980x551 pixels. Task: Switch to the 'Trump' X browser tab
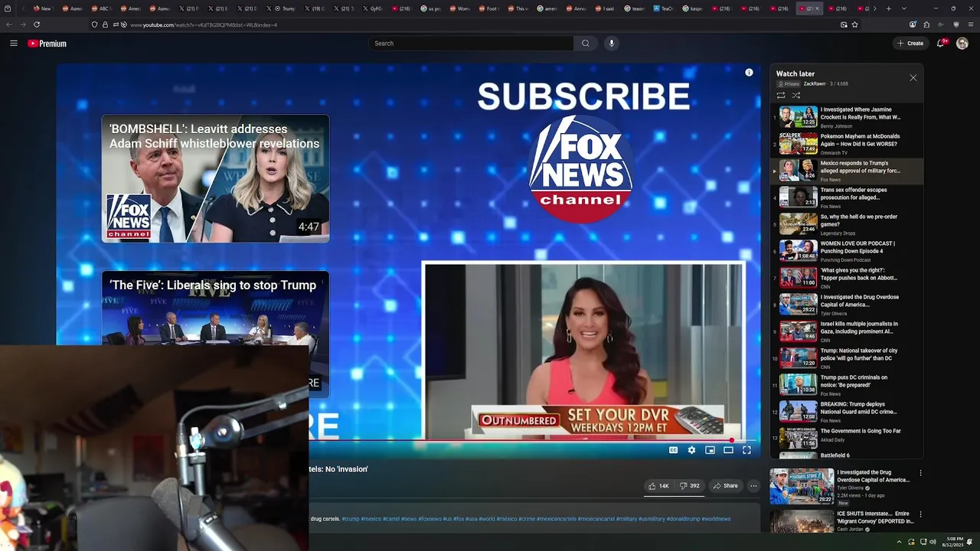click(x=284, y=8)
